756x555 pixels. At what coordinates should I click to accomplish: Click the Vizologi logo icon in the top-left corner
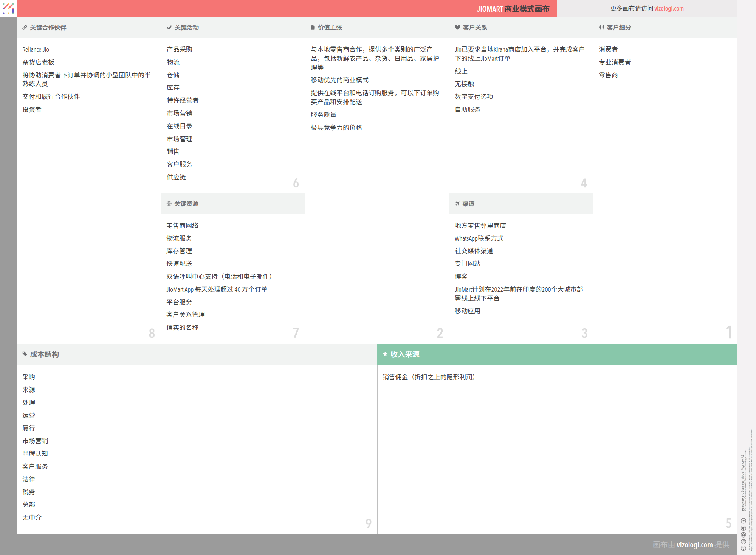(x=8, y=8)
